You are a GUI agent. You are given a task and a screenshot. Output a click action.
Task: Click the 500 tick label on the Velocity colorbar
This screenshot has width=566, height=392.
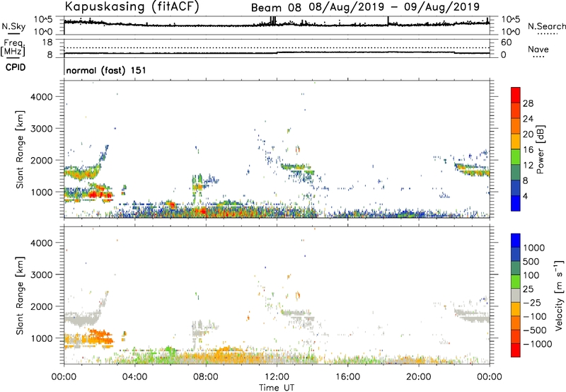click(x=533, y=262)
